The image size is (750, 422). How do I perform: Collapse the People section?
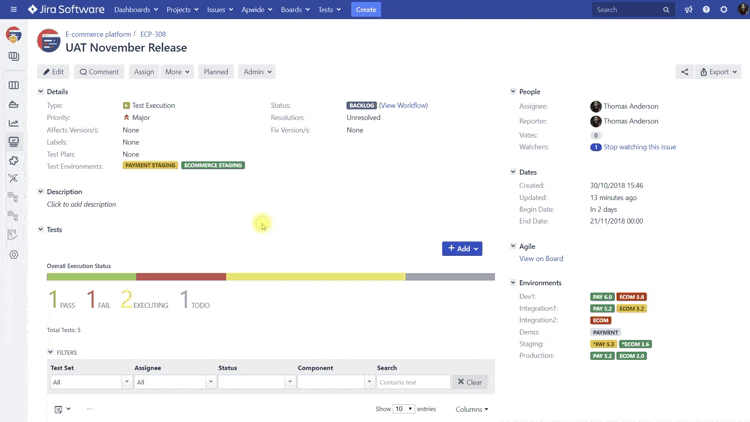(513, 92)
